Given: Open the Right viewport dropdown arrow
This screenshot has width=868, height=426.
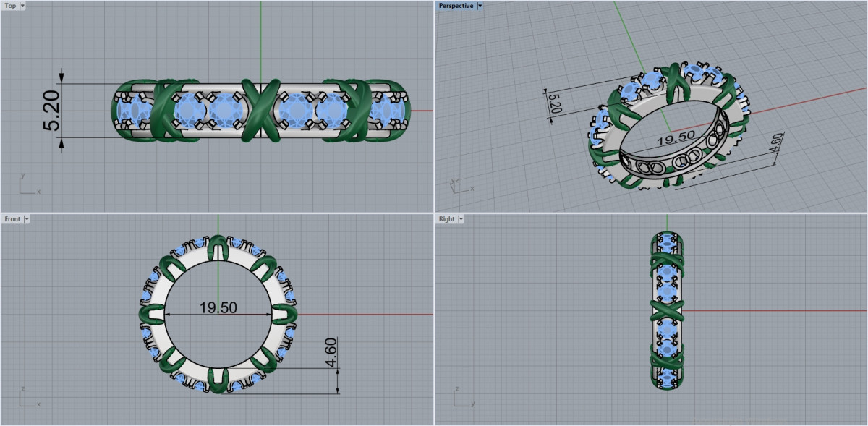Looking at the screenshot, I should point(460,218).
